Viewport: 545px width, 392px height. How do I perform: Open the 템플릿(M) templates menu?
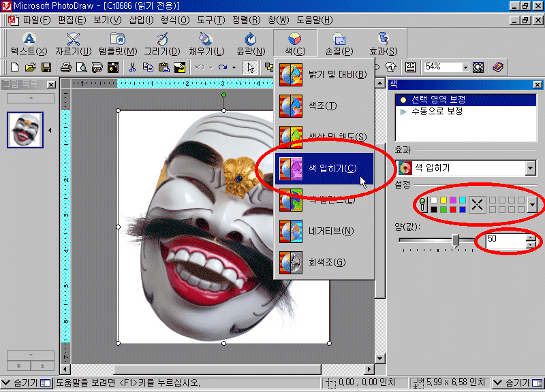click(118, 44)
